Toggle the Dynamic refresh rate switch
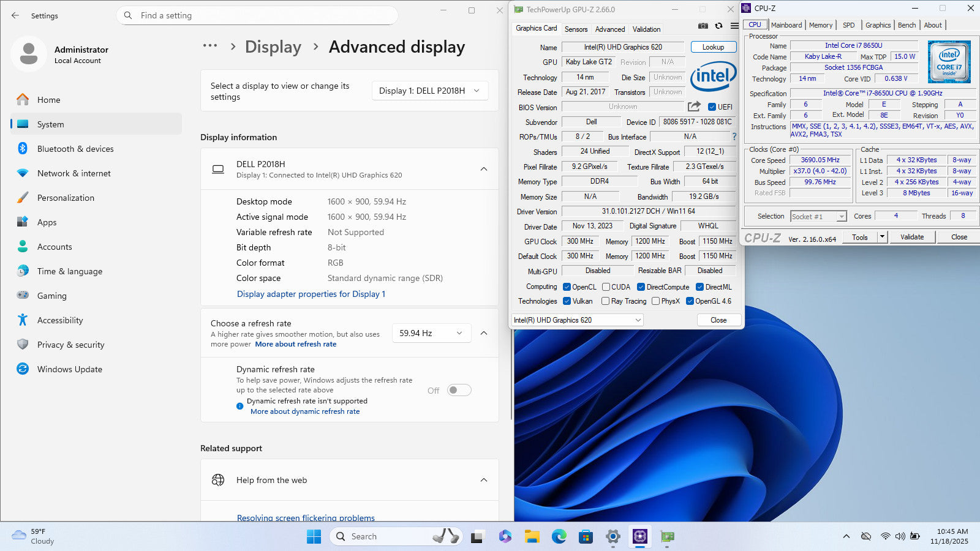980x551 pixels. (x=459, y=390)
